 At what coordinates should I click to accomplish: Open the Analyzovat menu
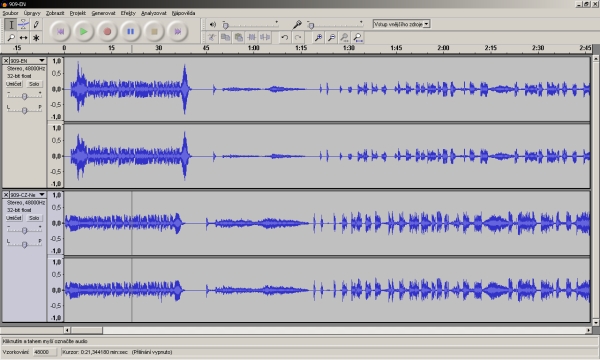154,13
